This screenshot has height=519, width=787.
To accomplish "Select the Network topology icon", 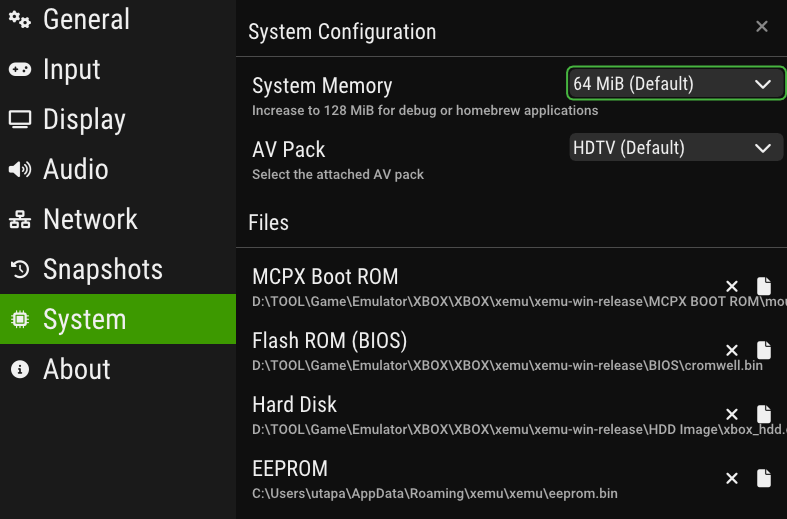I will (20, 219).
